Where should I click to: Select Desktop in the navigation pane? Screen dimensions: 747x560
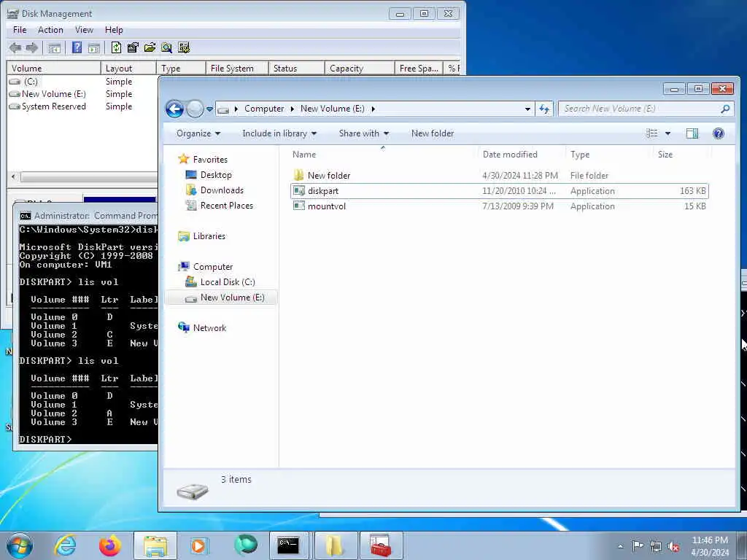216,175
